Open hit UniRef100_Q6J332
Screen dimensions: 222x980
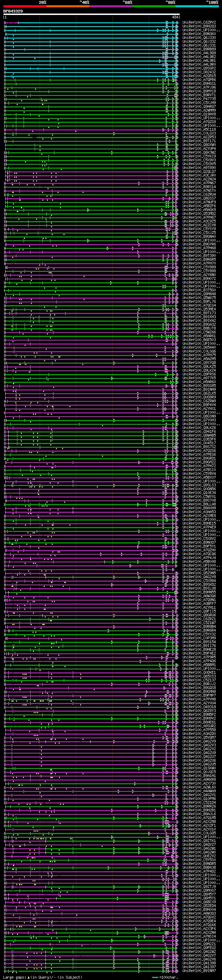tap(199, 41)
